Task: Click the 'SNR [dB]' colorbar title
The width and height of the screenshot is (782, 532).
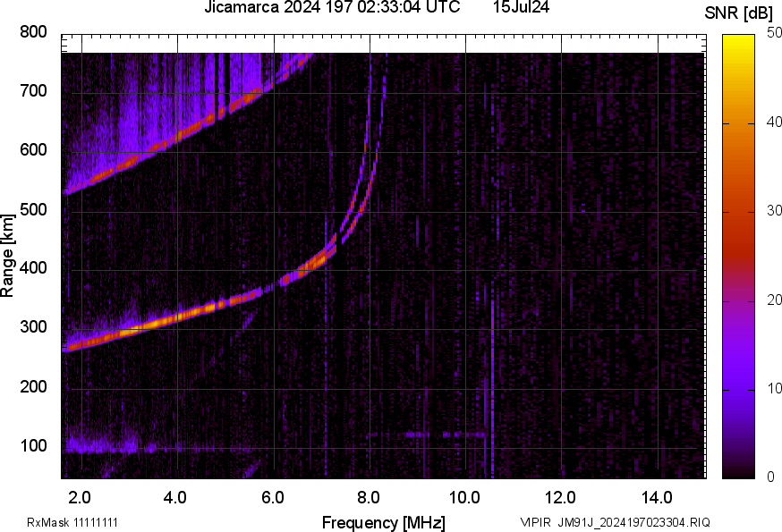Action: click(738, 13)
